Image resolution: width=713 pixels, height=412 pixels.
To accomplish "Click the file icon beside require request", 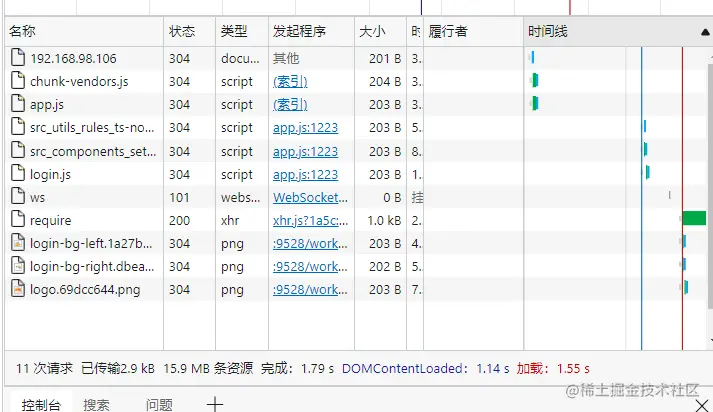I will coord(18,220).
